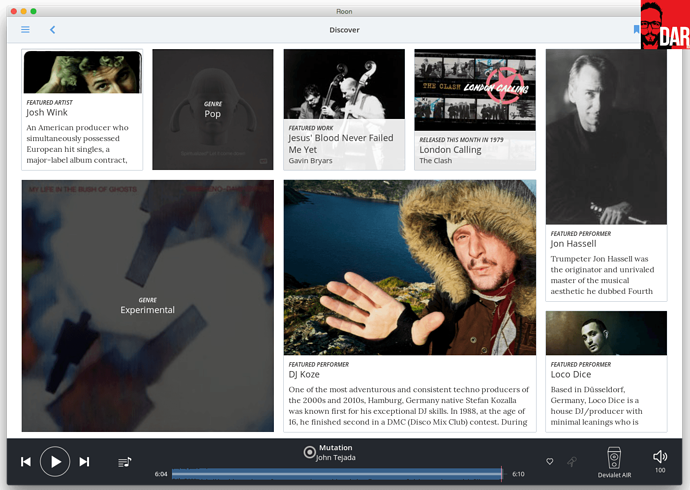690x490 pixels.
Task: Click the DJ Koze biography paragraph
Action: pos(409,406)
